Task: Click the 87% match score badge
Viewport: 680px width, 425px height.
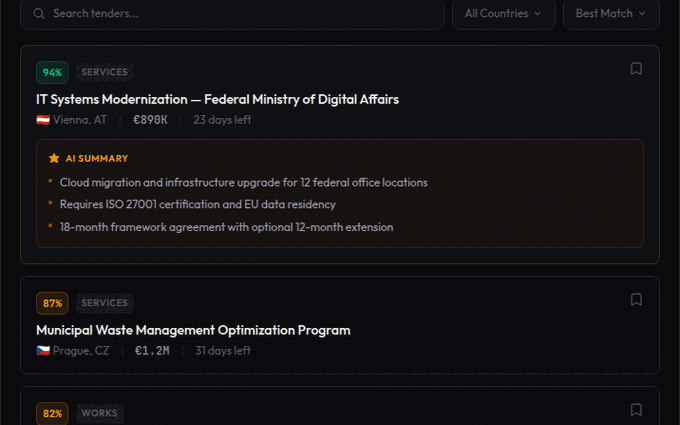Action: (52, 303)
